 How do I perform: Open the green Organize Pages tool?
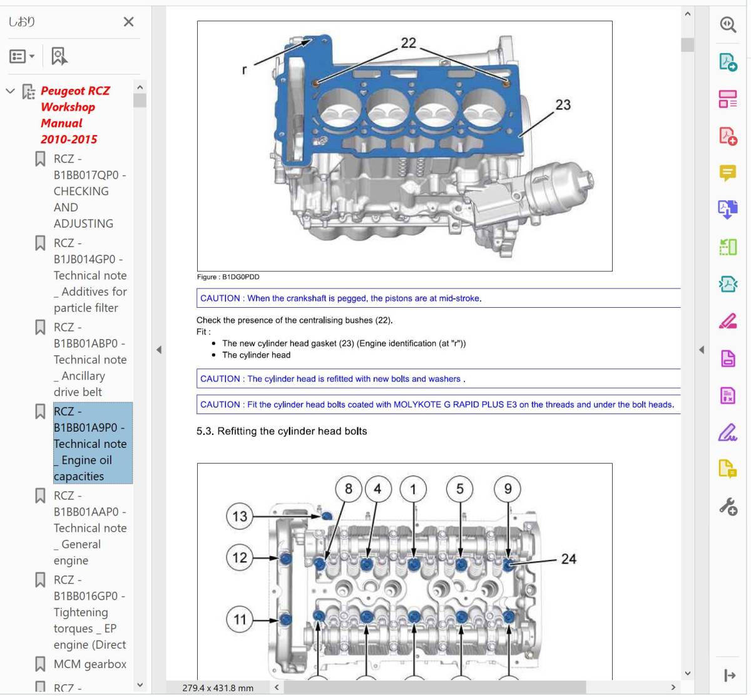point(727,247)
